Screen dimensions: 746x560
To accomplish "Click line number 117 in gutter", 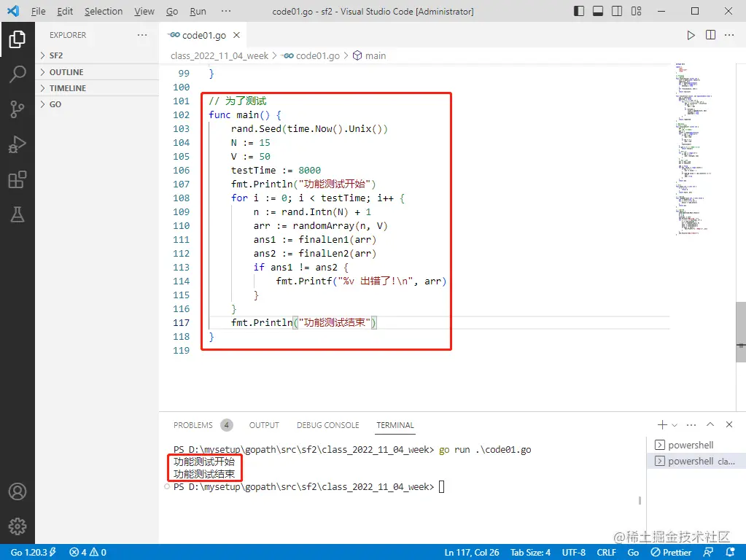I will tap(181, 322).
